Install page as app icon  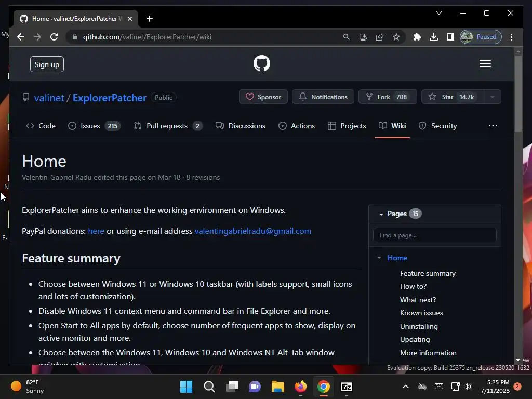(x=363, y=37)
